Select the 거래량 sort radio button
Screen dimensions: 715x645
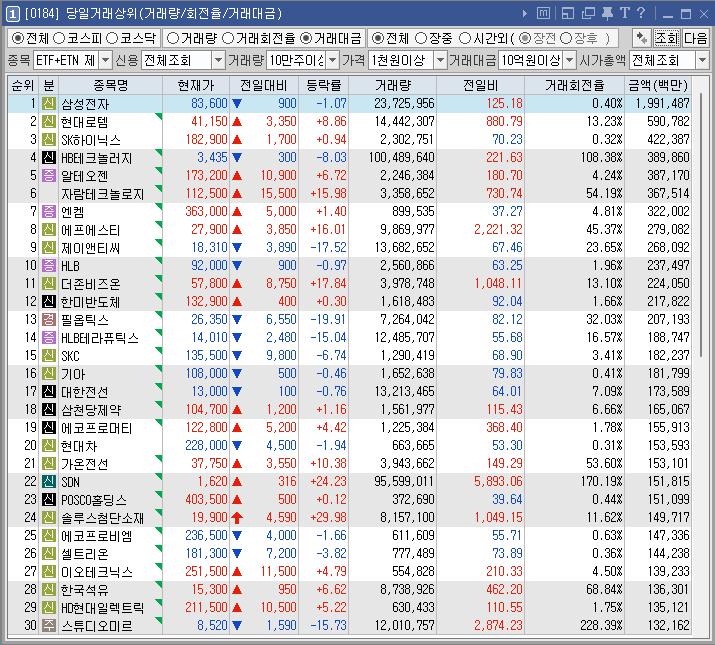[x=173, y=38]
